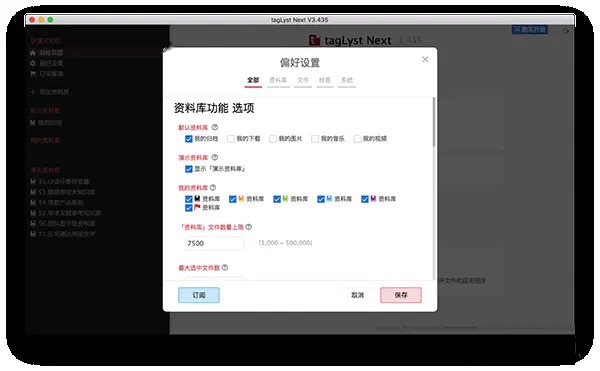Open 偏好设置 in the sidebar
Image resolution: width=600 pixels, height=371 pixels.
point(51,63)
